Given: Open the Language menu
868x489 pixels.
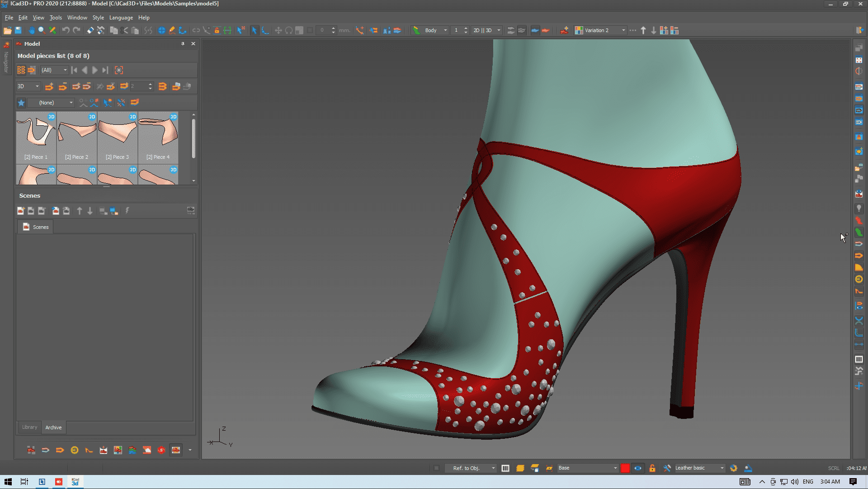Looking at the screenshot, I should [x=121, y=18].
